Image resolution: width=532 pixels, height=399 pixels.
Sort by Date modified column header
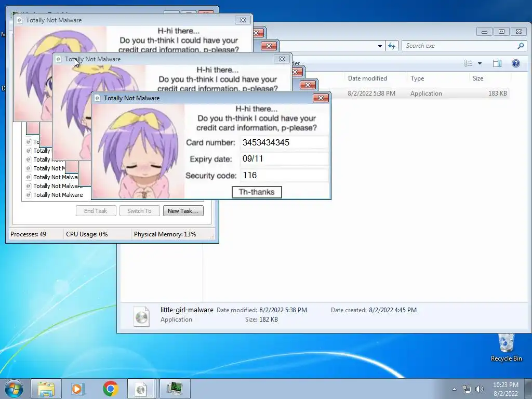(367, 78)
